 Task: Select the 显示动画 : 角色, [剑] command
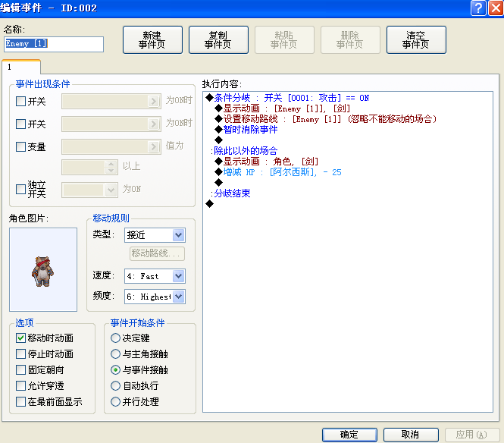pos(267,161)
